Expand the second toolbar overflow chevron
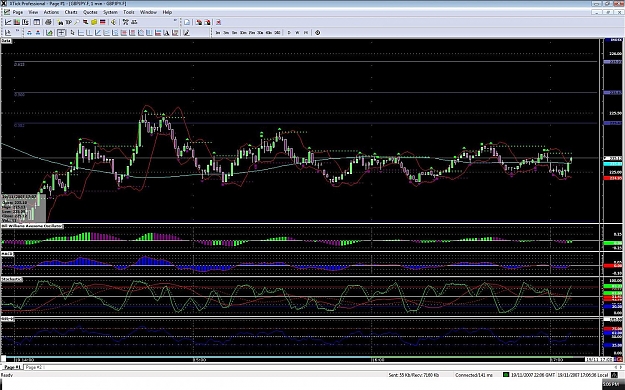625x390 pixels. [18, 31]
